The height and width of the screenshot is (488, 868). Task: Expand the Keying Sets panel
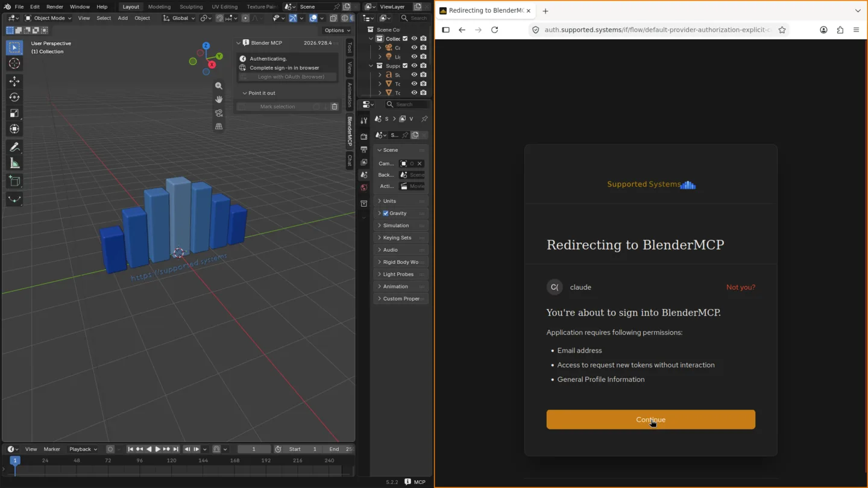point(401,238)
